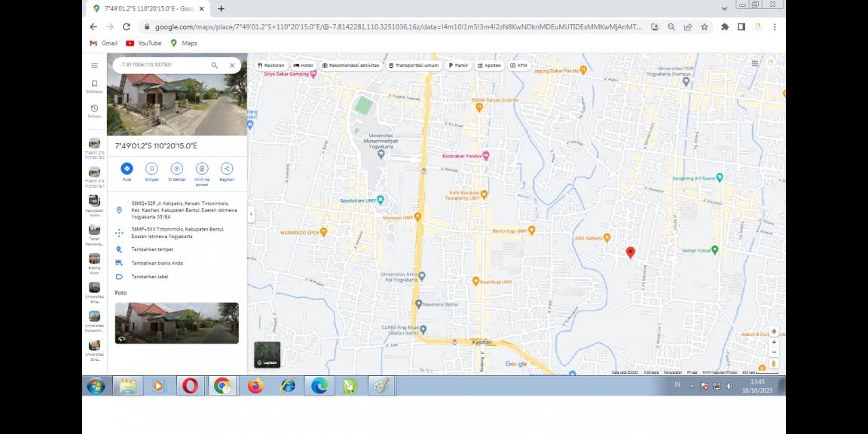Open the Di Sekitar (Nearby) icon
Viewport: 868px width, 434px height.
point(176,170)
